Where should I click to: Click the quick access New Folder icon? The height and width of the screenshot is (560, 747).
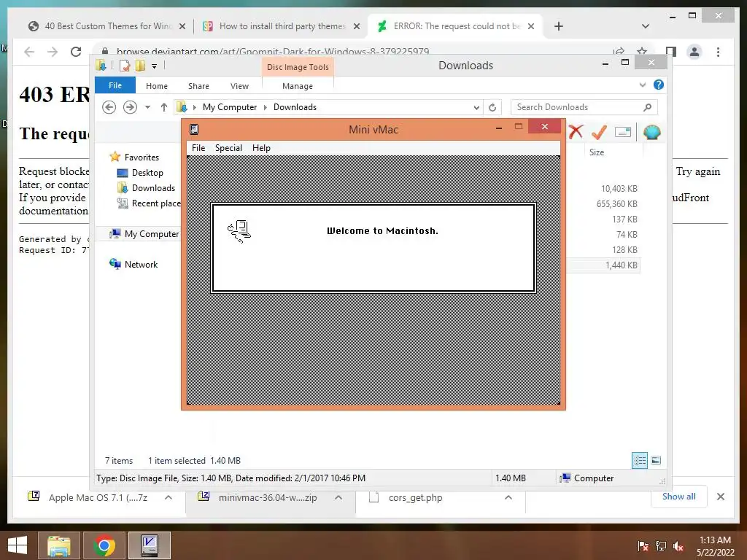140,66
